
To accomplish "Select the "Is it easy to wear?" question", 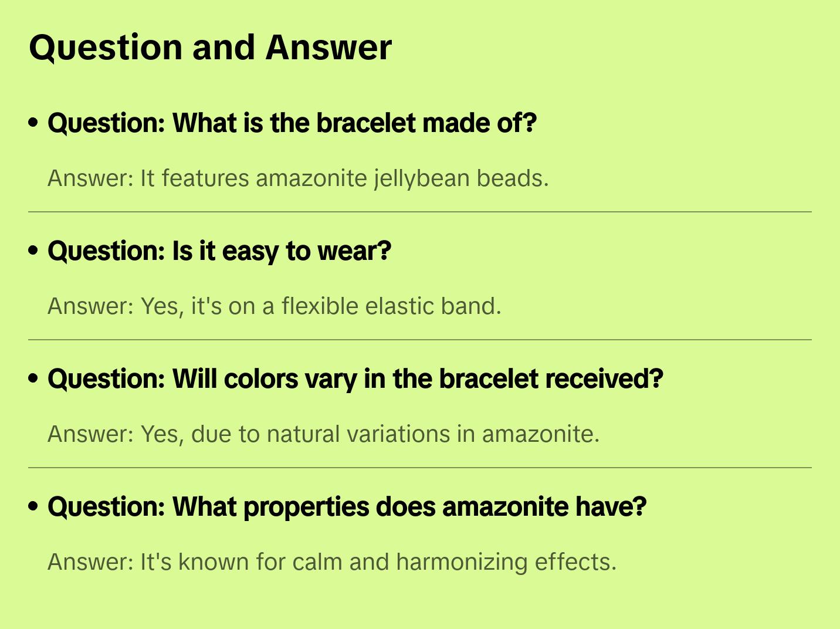I will 219,251.
